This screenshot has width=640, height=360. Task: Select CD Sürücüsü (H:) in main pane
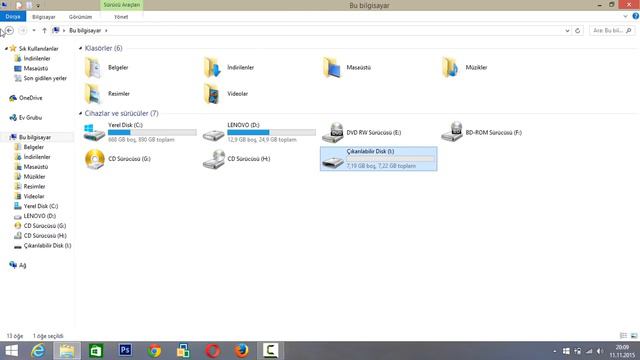(237, 159)
